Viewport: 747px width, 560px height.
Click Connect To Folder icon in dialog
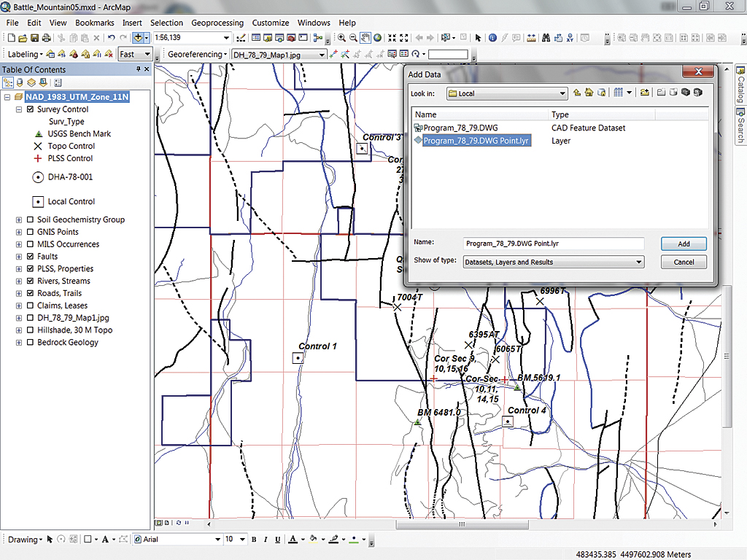coord(645,93)
